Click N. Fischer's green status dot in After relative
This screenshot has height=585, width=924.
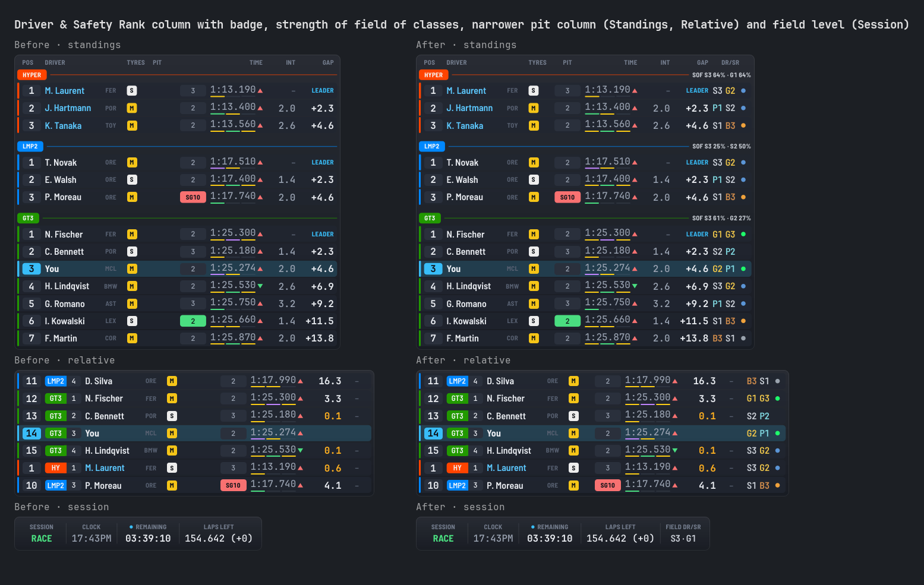pyautogui.click(x=778, y=399)
